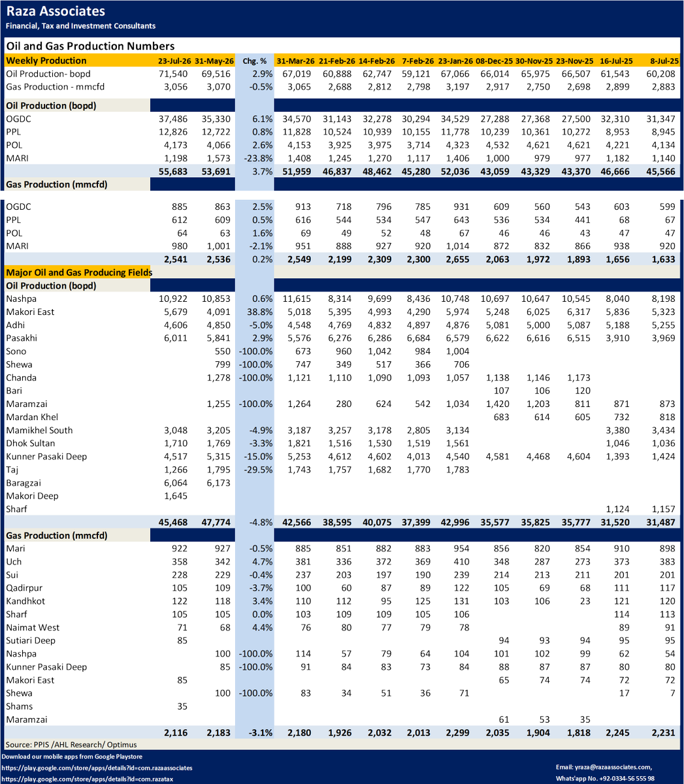Click 'Financial, Tax and Investment Consultants' subtitle
This screenshot has height=784, width=684.
[x=80, y=26]
